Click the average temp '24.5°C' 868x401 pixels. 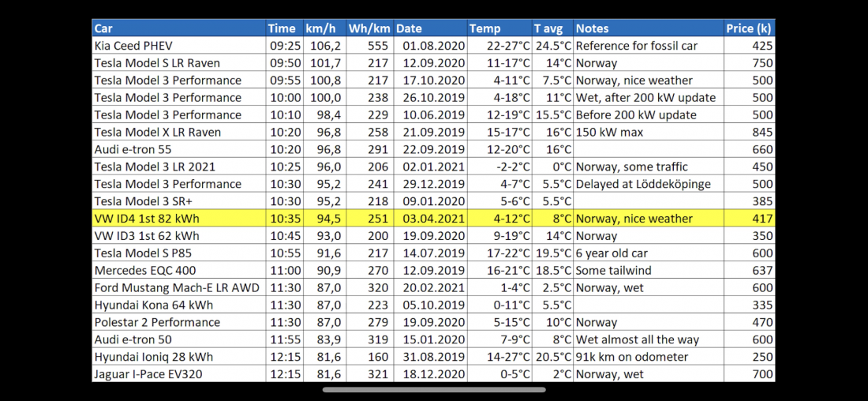tap(553, 46)
